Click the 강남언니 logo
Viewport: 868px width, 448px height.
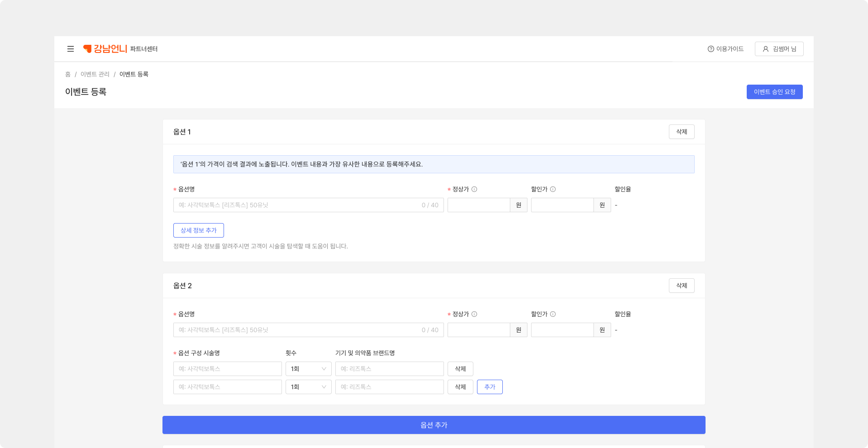coord(105,49)
